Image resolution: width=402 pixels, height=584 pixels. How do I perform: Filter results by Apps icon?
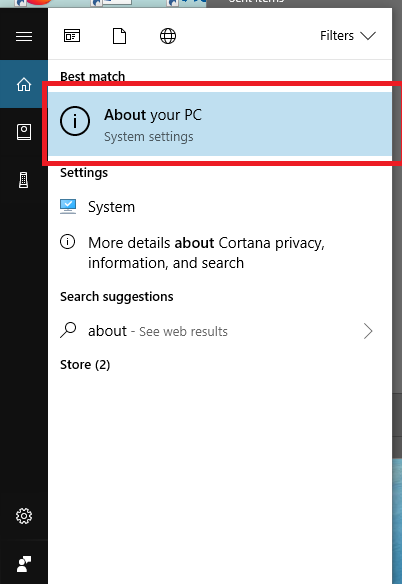point(72,36)
